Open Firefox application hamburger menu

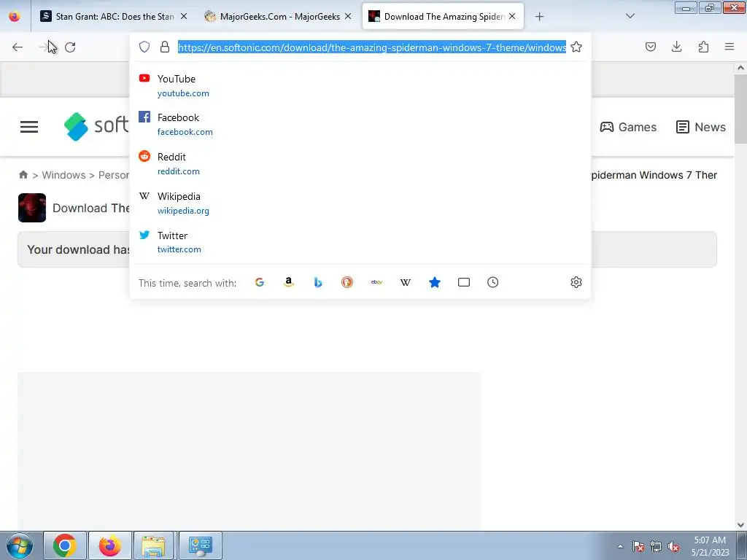pyautogui.click(x=729, y=47)
